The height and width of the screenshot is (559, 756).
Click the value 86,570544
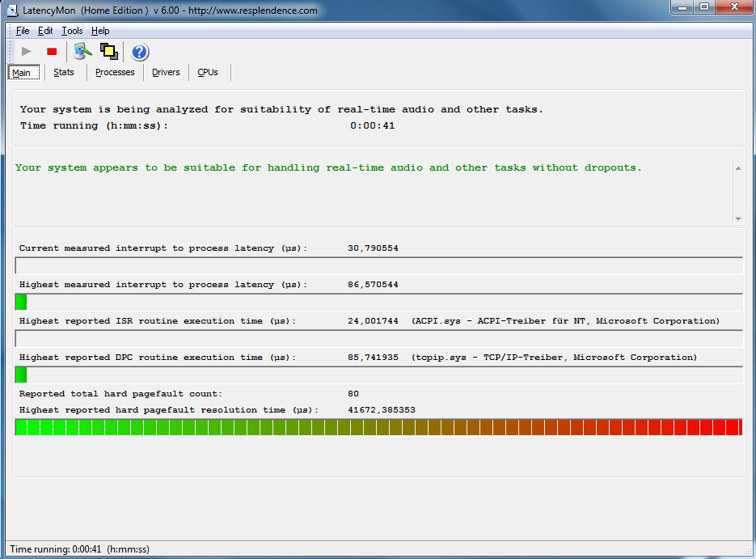click(x=374, y=285)
